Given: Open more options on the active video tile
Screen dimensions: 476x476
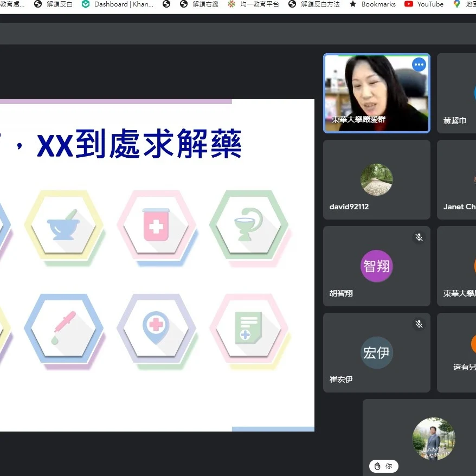Looking at the screenshot, I should [x=419, y=65].
